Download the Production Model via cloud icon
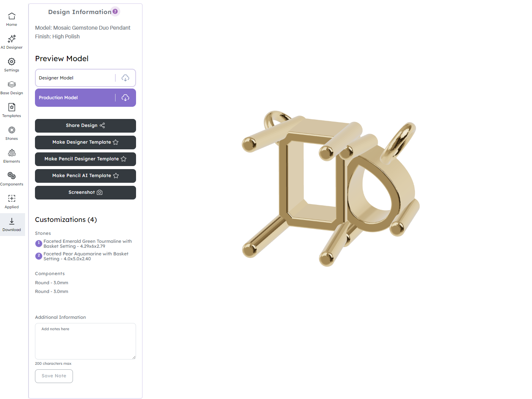Viewport: 532px width, 399px height. pos(125,98)
